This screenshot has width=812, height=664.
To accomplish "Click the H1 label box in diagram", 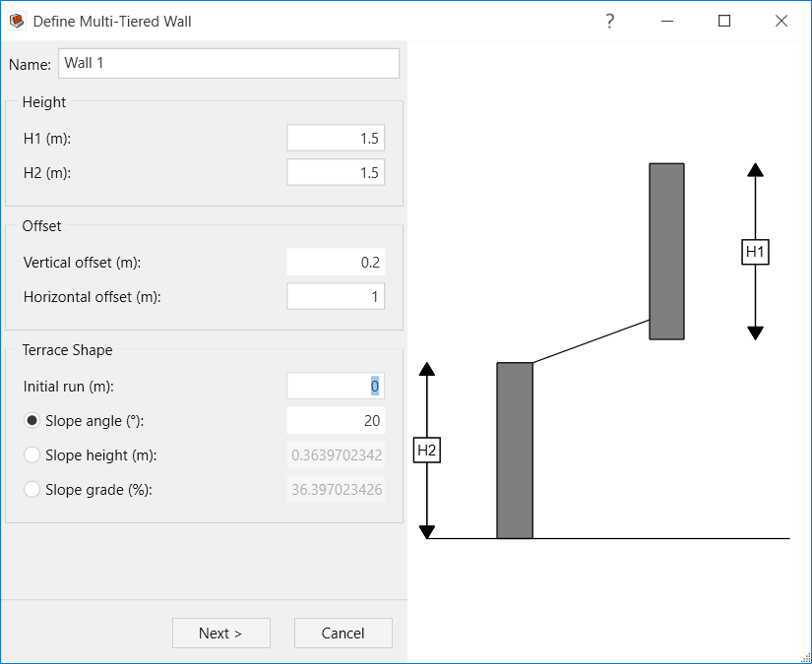I will click(x=755, y=252).
